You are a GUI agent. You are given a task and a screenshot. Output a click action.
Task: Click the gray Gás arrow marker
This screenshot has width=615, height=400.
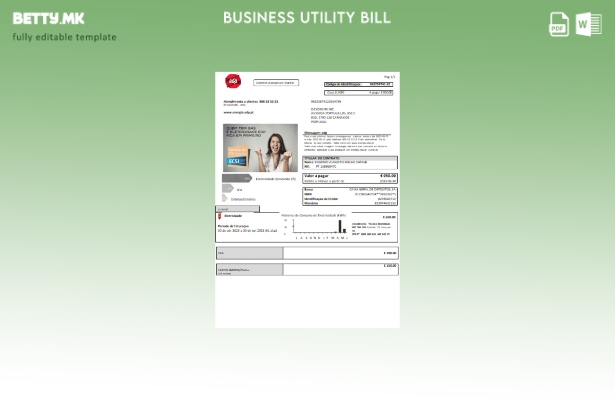pyautogui.click(x=228, y=189)
